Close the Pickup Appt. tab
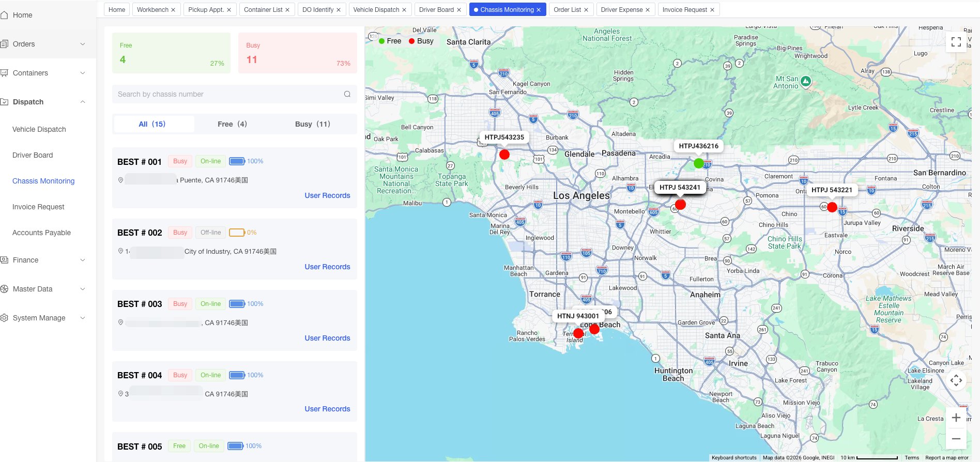Screen dimensions: 980x462 point(229,10)
